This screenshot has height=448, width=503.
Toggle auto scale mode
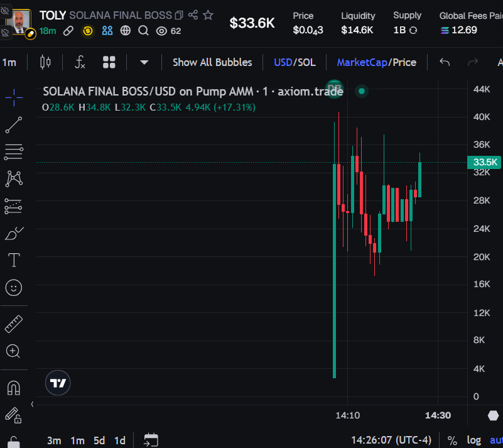496,440
